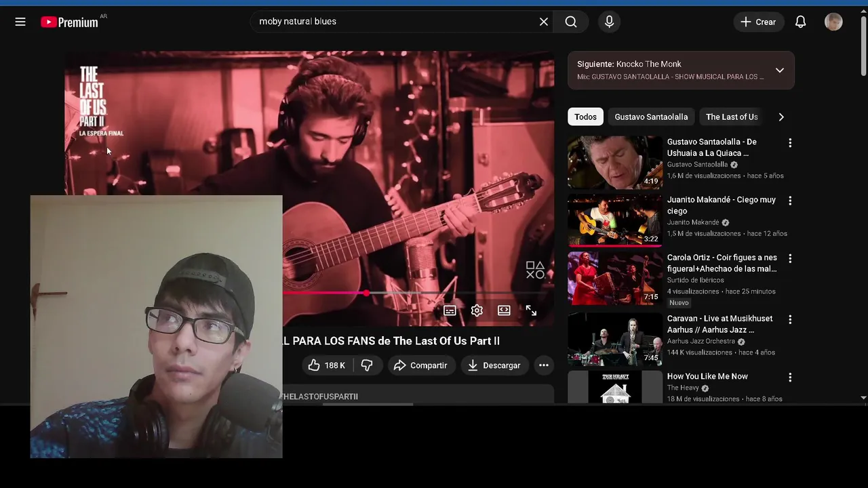
Task: Open How You Like Me Now title
Action: [x=707, y=376]
